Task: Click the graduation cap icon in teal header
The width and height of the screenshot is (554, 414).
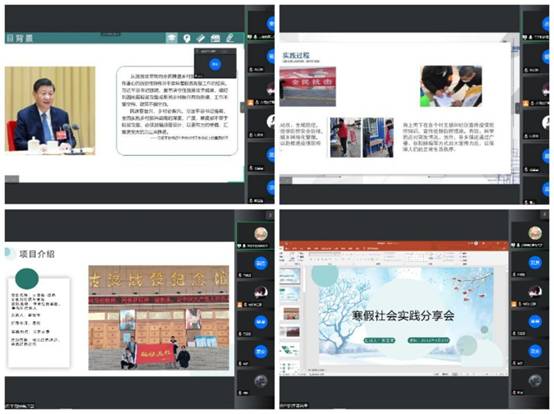Action: (x=172, y=38)
